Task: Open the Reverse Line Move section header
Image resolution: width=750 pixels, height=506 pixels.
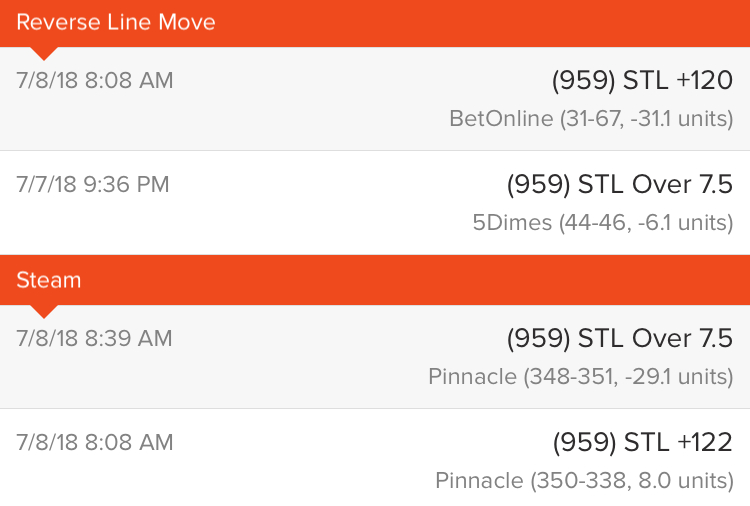Action: (x=375, y=23)
